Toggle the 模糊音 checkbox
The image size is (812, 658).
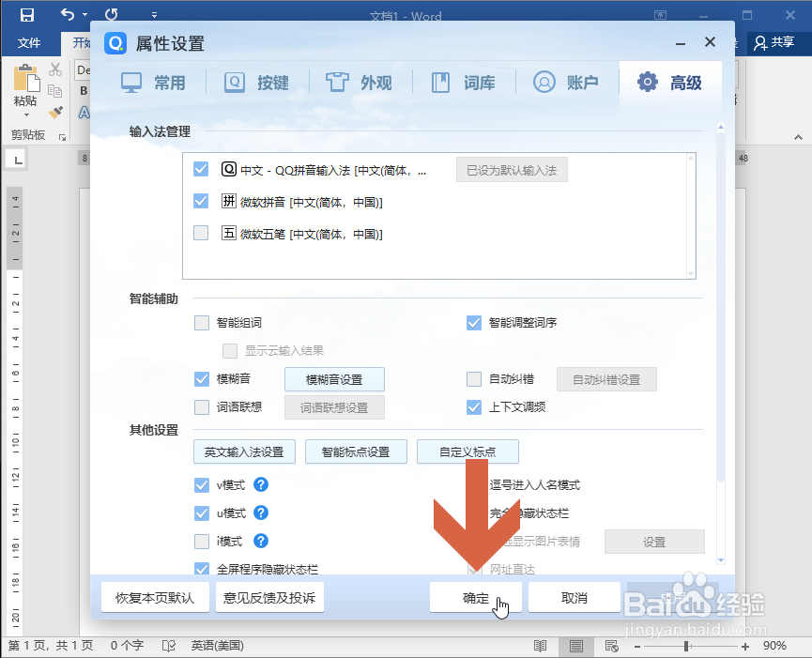[202, 379]
